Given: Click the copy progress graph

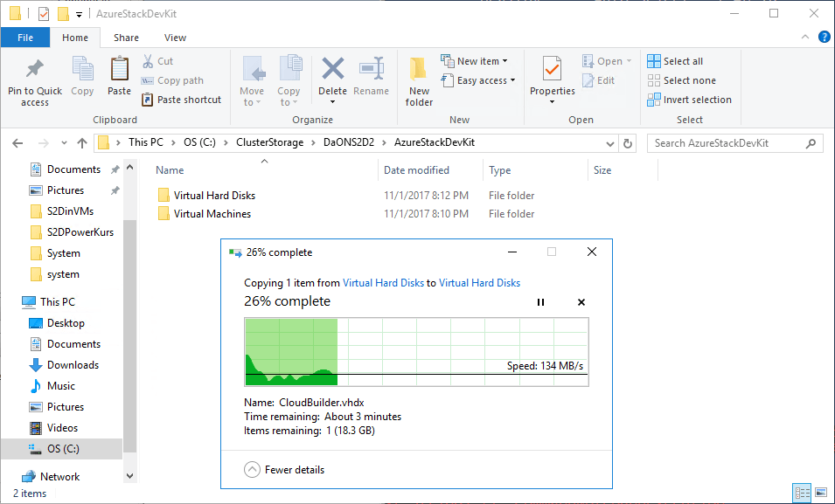Looking at the screenshot, I should tap(416, 351).
